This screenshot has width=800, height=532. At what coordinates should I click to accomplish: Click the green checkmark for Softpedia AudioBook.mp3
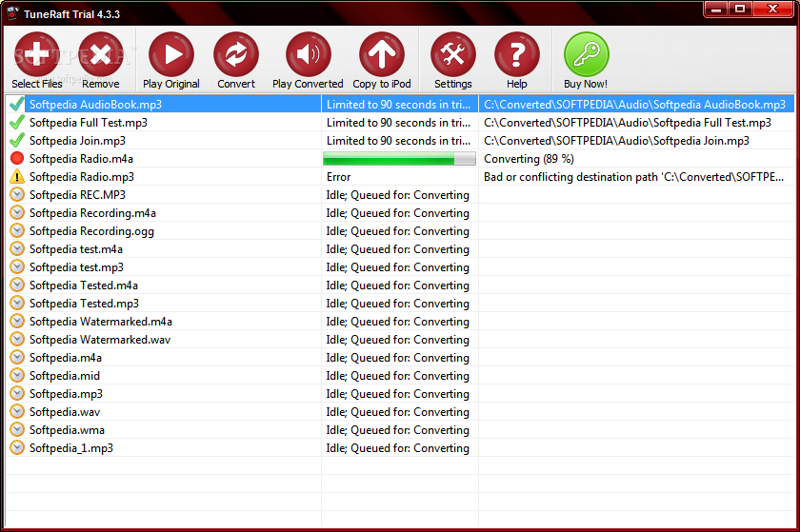(x=17, y=104)
